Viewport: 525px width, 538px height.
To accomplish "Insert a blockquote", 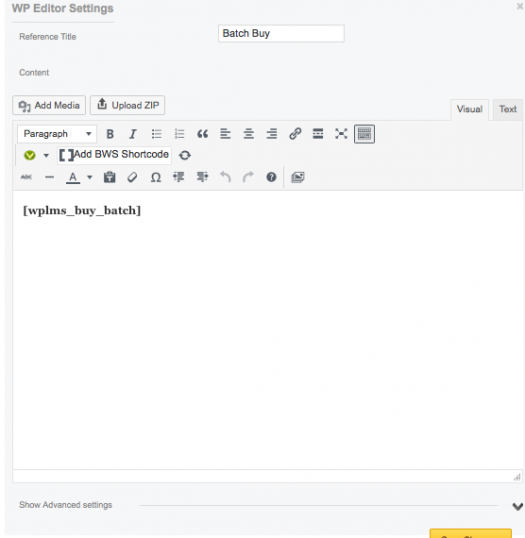I will coord(202,134).
